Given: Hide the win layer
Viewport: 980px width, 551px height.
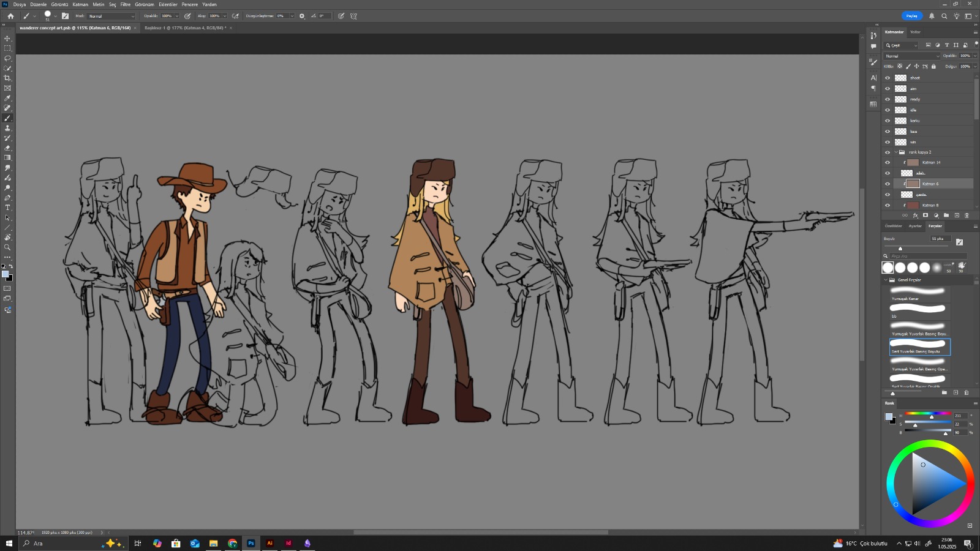Looking at the screenshot, I should click(888, 142).
